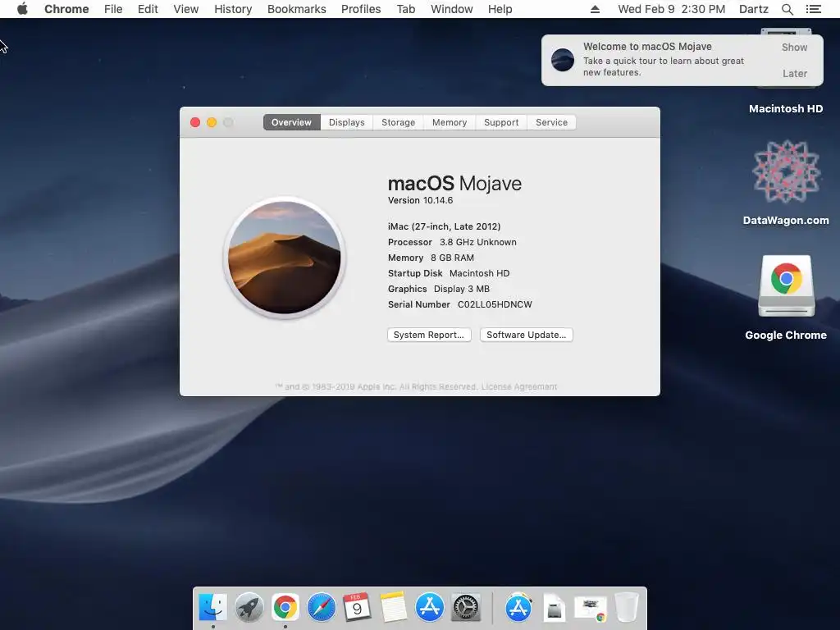Open Notification Center list icon
The height and width of the screenshot is (630, 840).
[813, 9]
